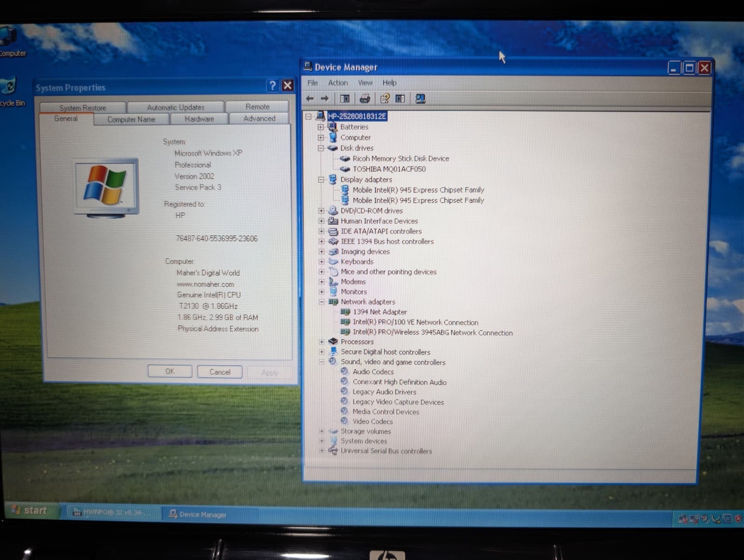
Task: Click the Secure Digital host controllers icon
Action: tap(333, 352)
